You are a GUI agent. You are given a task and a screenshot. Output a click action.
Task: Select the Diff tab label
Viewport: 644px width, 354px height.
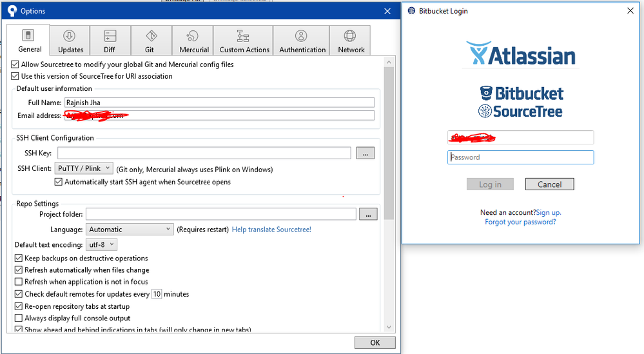coord(109,50)
